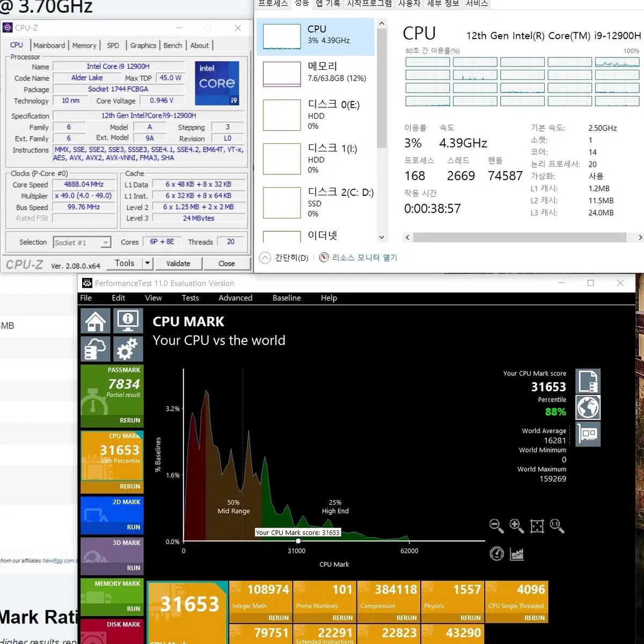This screenshot has height=644, width=644.
Task: Select 디스크 2(C: D:) in Task Manager sidebar
Action: click(x=316, y=203)
